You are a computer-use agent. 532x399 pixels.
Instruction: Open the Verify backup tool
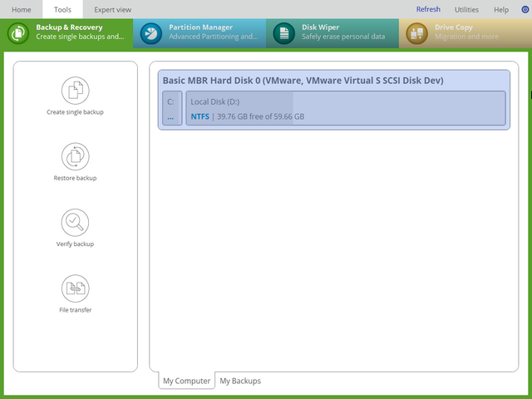point(75,222)
